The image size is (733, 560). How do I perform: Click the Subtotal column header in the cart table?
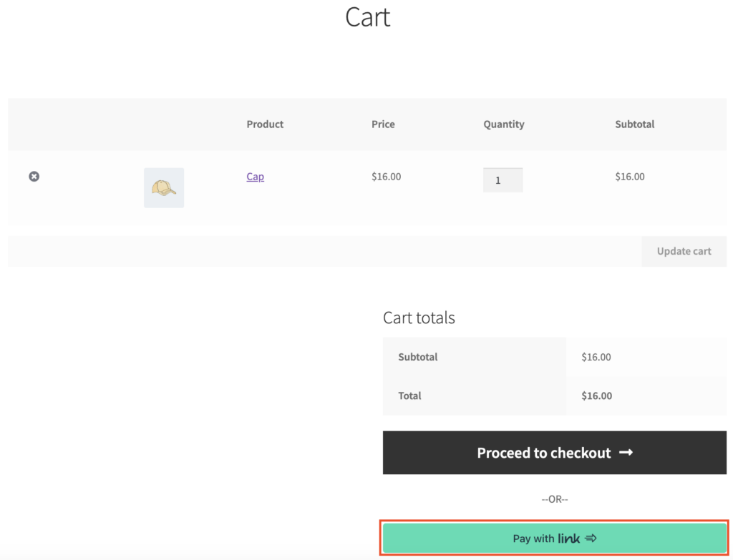point(634,124)
